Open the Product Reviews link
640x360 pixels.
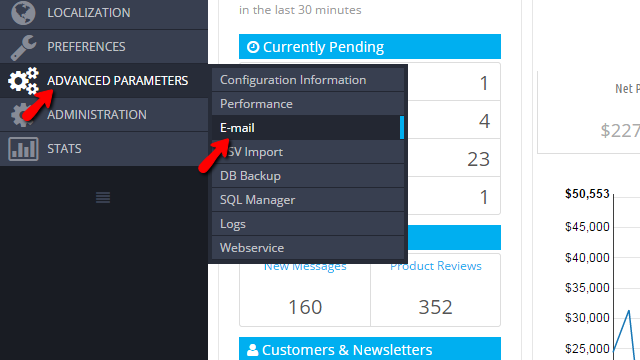[x=436, y=266]
